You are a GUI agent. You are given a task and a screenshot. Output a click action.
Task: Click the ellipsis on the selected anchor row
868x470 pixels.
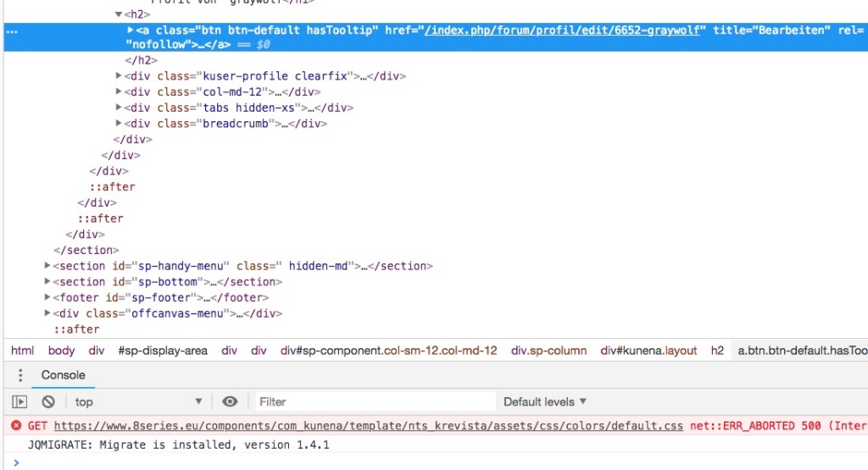(x=10, y=30)
